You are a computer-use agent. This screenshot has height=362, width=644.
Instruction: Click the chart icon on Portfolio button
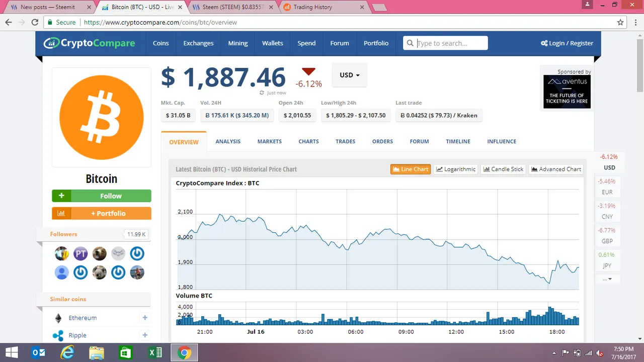click(61, 213)
